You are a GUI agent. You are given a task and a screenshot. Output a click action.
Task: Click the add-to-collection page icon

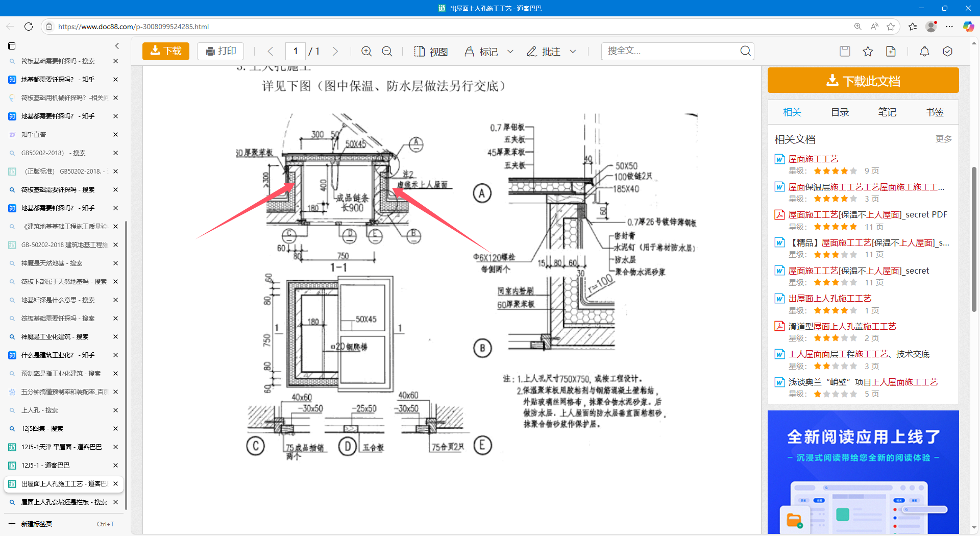tap(891, 51)
